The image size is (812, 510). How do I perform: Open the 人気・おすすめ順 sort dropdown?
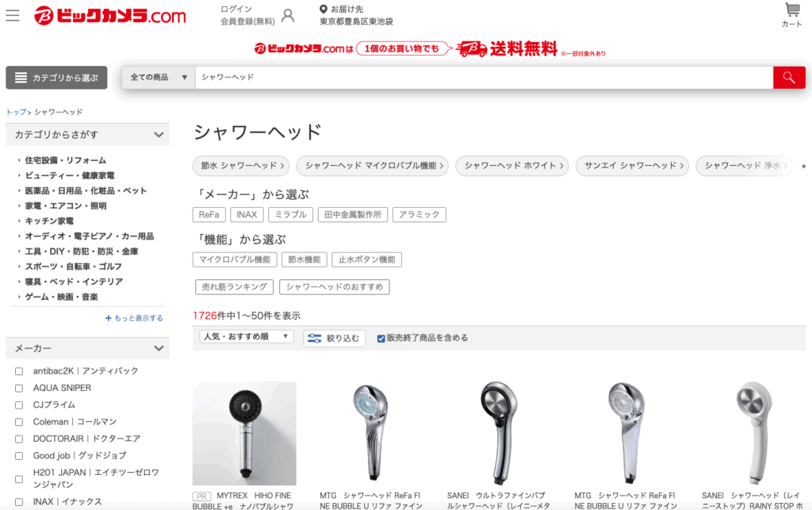point(247,336)
